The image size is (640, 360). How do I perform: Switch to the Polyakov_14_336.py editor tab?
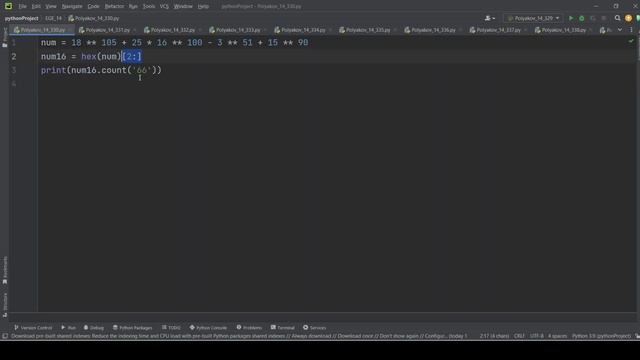(433, 30)
